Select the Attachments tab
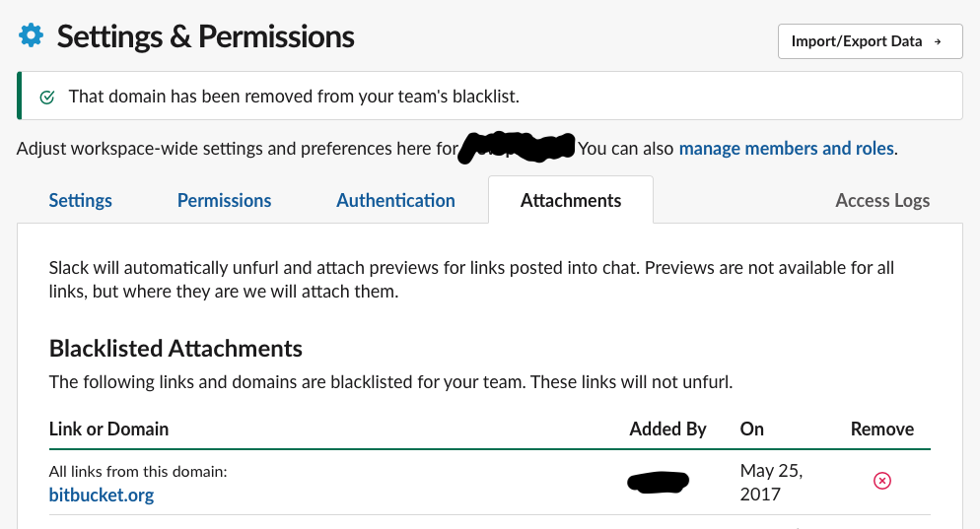This screenshot has width=980, height=529. tap(571, 200)
